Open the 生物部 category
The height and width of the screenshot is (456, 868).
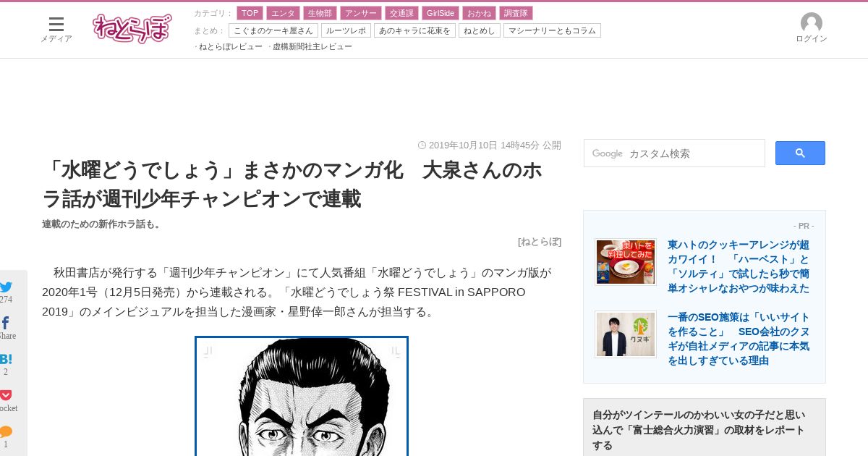(320, 13)
